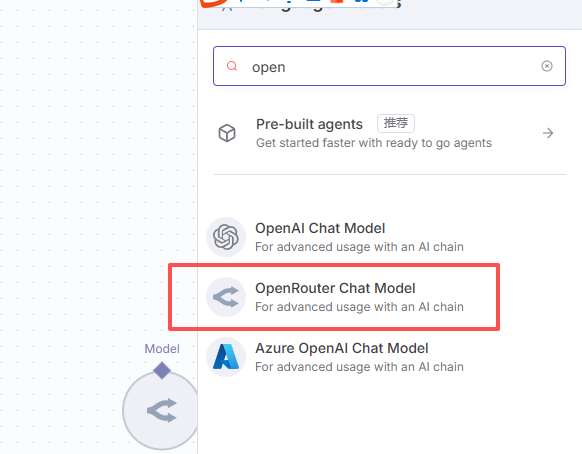Click the Azure logo icon in results
The height and width of the screenshot is (454, 582).
coord(226,357)
